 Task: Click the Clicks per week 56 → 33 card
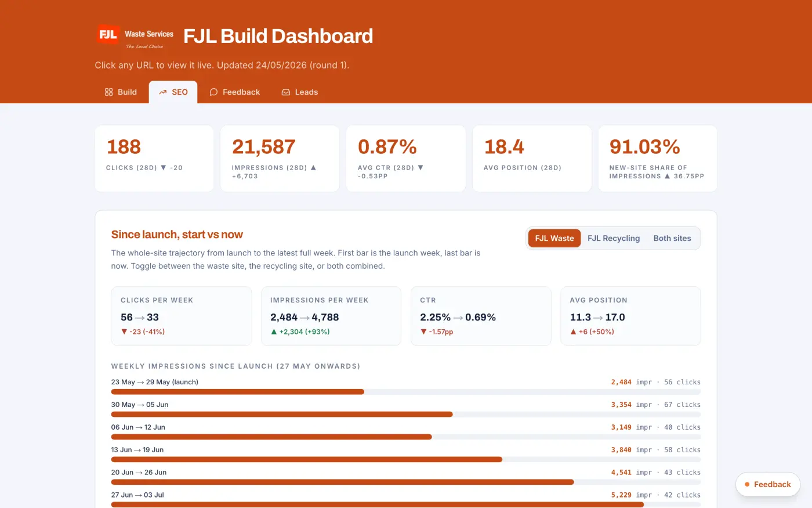pyautogui.click(x=182, y=316)
